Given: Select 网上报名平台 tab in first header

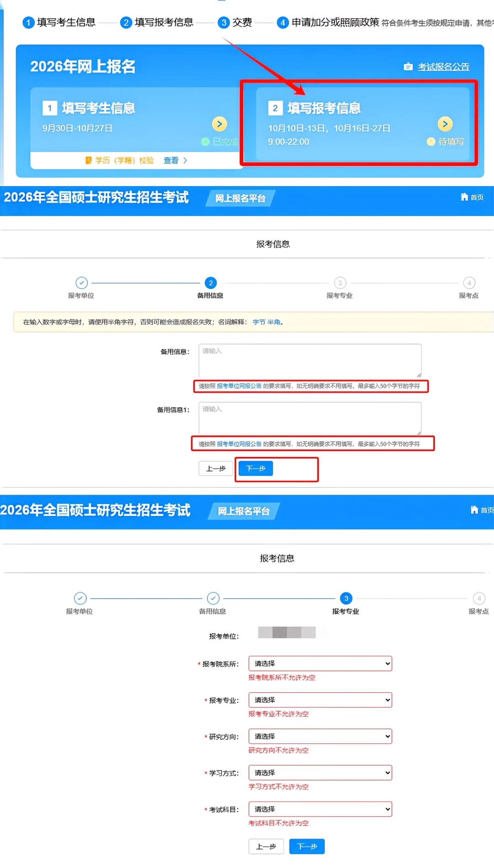Looking at the screenshot, I should (x=240, y=198).
